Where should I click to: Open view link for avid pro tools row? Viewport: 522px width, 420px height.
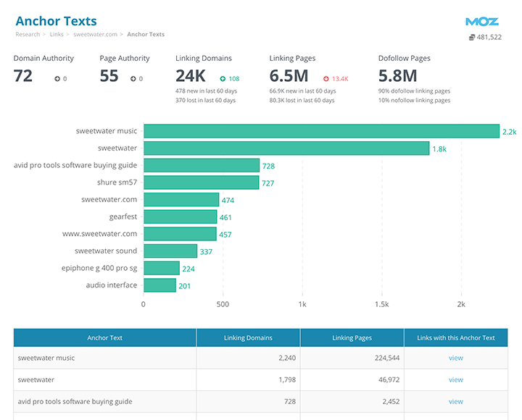coord(455,401)
